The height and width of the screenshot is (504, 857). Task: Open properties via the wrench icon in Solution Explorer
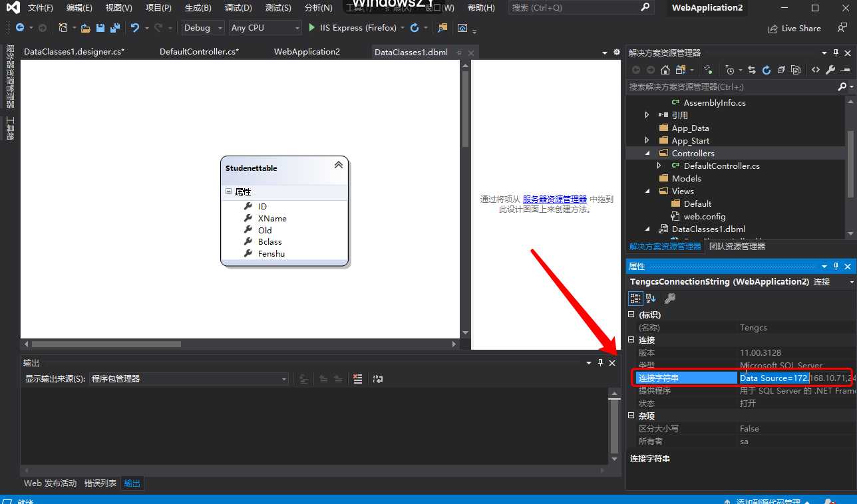tap(830, 70)
